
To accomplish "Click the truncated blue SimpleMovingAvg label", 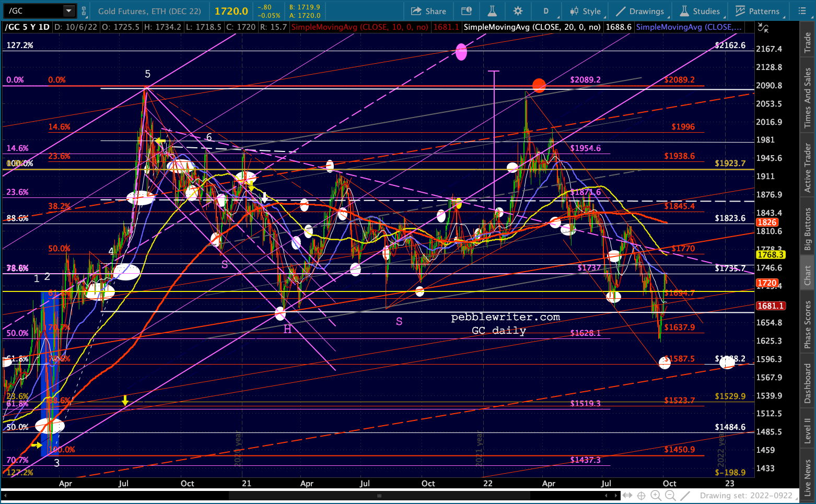I will coord(688,27).
